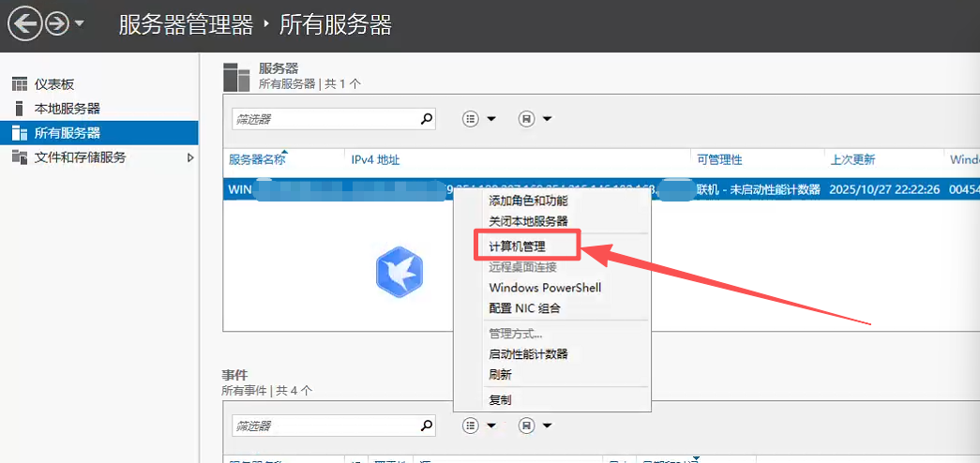Click the blue bird hexagon logo icon
Viewport: 980px width, 463px height.
click(400, 271)
